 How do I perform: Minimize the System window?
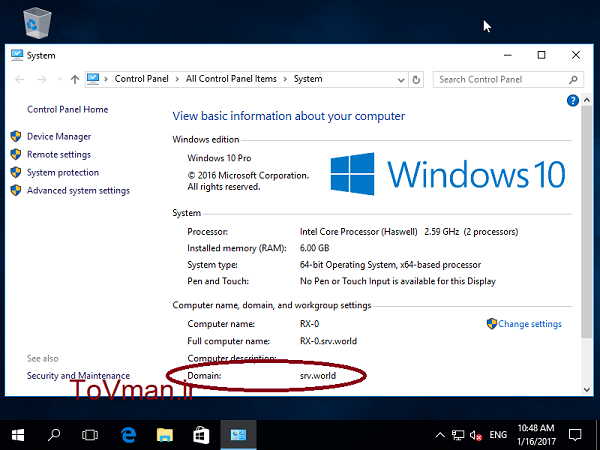point(508,55)
